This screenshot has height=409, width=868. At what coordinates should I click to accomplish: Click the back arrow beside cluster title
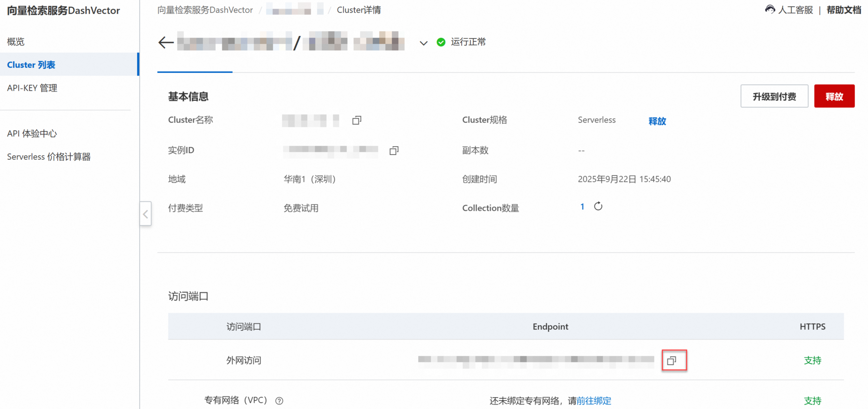pyautogui.click(x=166, y=42)
